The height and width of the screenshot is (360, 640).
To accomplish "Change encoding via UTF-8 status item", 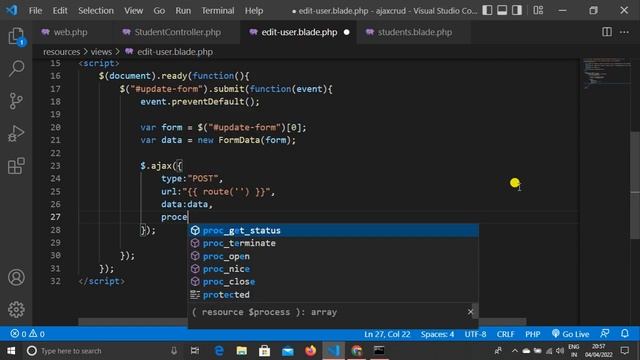I will pyautogui.click(x=475, y=334).
